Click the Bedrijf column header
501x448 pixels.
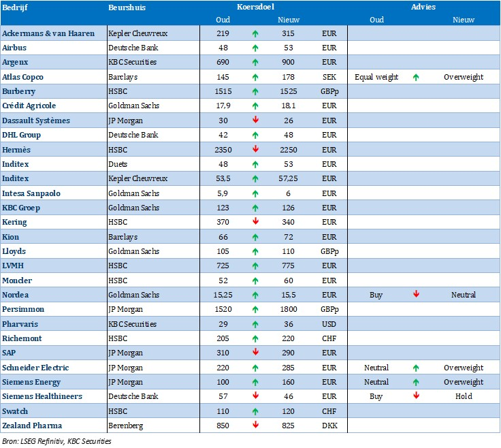coord(14,7)
